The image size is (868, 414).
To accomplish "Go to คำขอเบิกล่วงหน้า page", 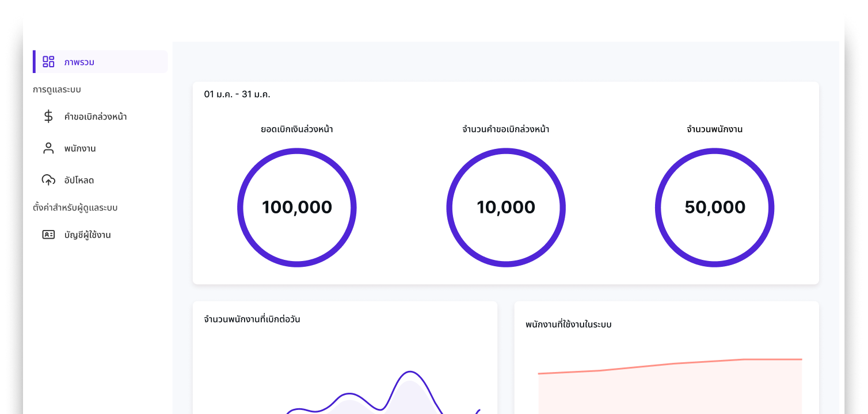I will tap(96, 117).
